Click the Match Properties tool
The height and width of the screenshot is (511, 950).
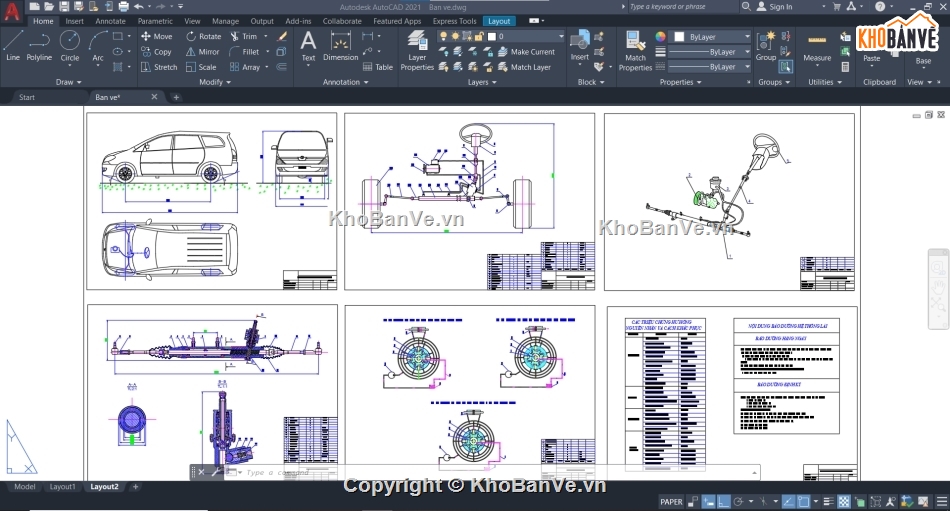[x=635, y=51]
